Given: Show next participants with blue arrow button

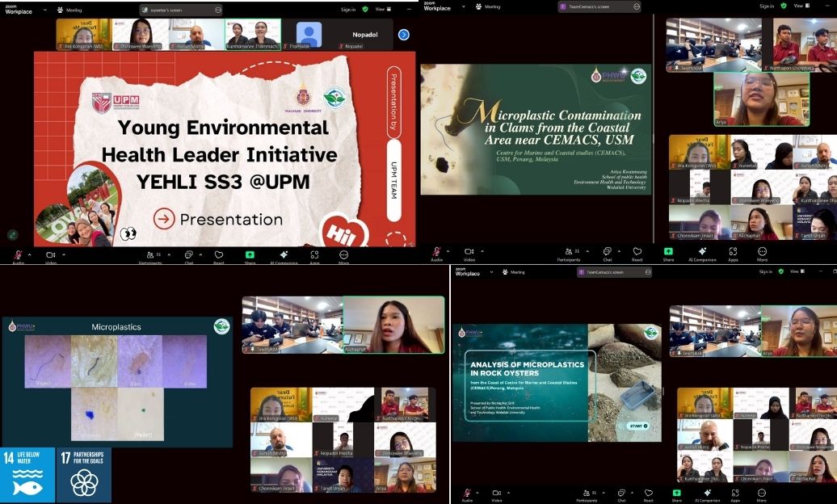Looking at the screenshot, I should click(404, 35).
